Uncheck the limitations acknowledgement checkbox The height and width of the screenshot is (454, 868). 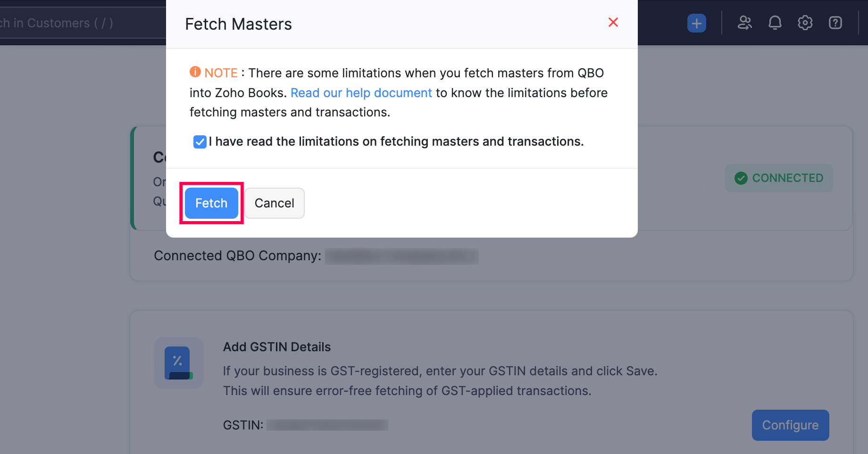tap(200, 142)
